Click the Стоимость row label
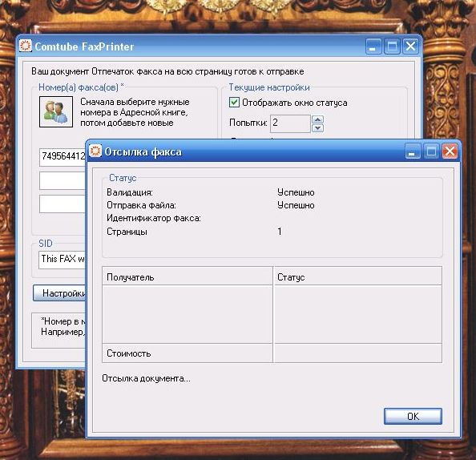 click(129, 353)
